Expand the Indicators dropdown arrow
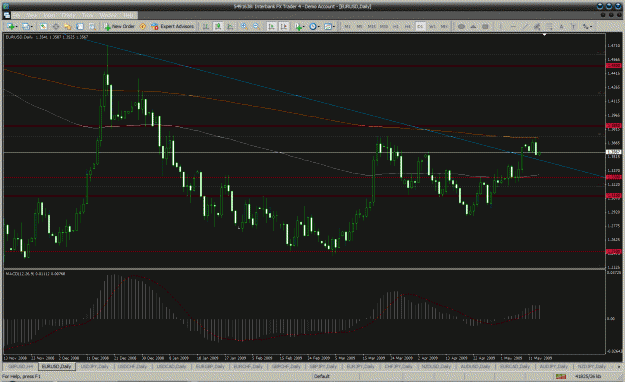The width and height of the screenshot is (625, 382). [x=304, y=27]
